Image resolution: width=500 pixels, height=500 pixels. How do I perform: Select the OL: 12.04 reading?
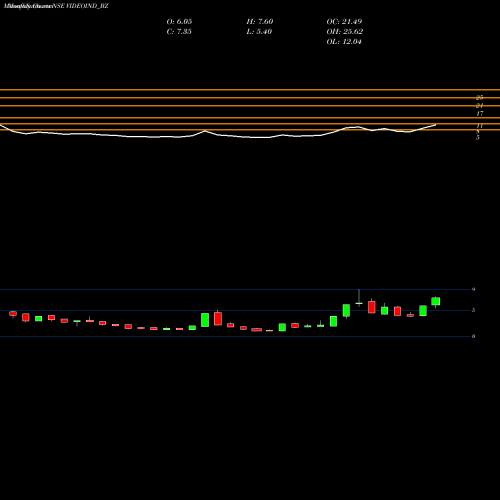pos(344,41)
